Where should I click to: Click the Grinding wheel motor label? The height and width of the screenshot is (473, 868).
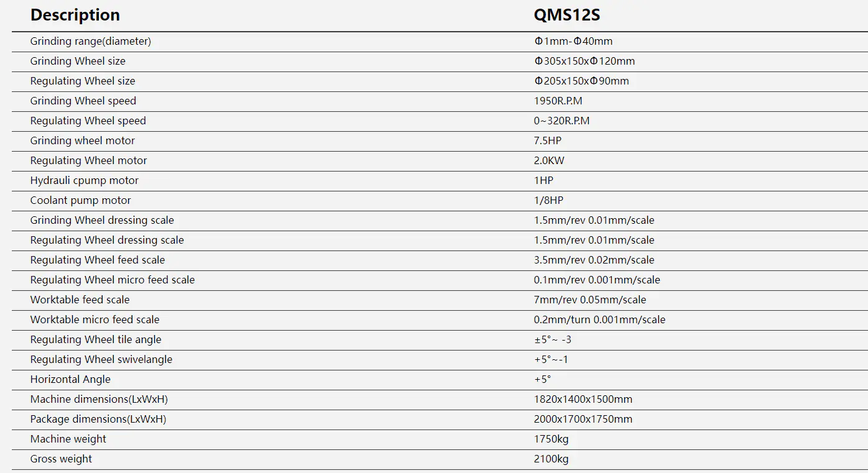pos(83,140)
